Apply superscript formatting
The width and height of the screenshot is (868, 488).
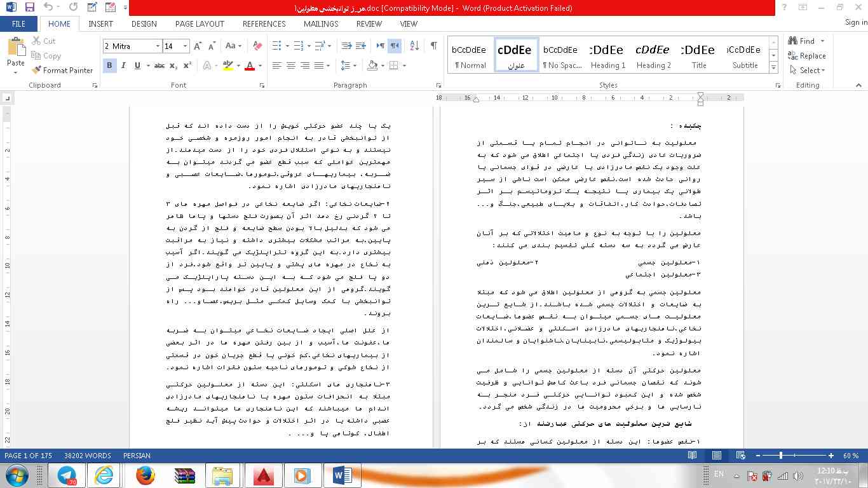[x=187, y=65]
